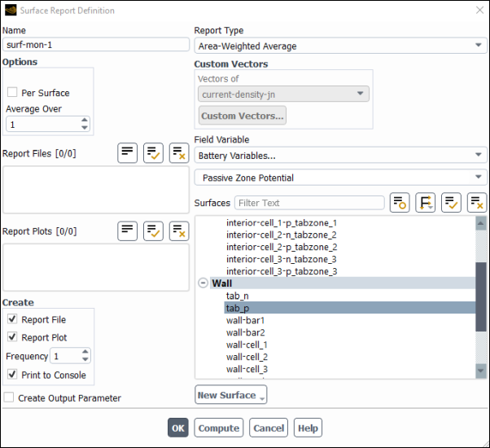Deselect all Report Files with X icon
Screen dimensions: 490x448
click(x=179, y=152)
